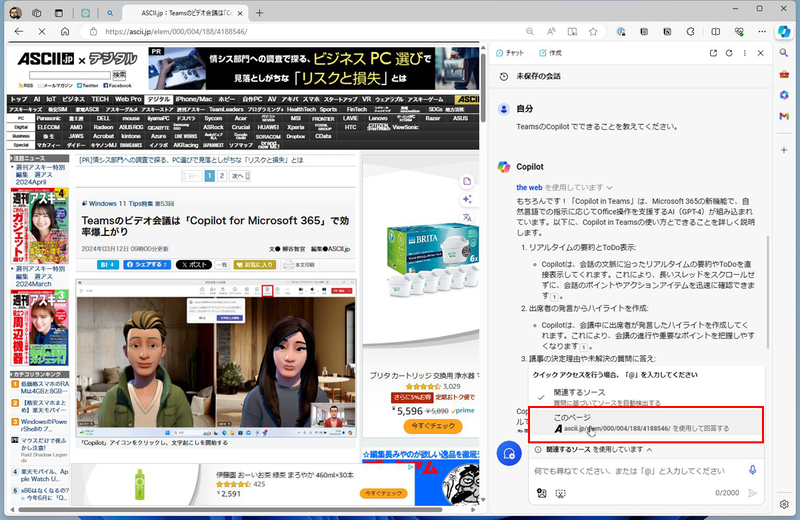Add a sidebar app with plus icon
This screenshot has height=520, width=800.
(784, 150)
